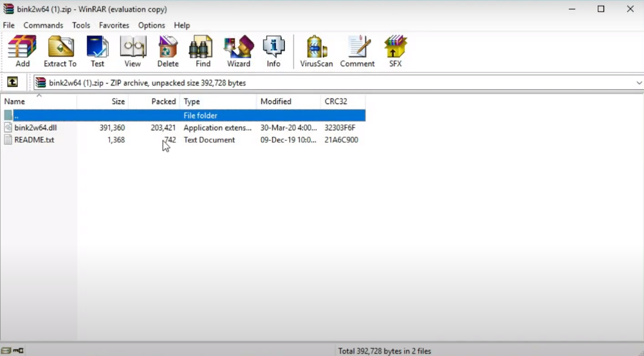This screenshot has width=644, height=356.
Task: Open the Options menu
Action: pos(152,26)
